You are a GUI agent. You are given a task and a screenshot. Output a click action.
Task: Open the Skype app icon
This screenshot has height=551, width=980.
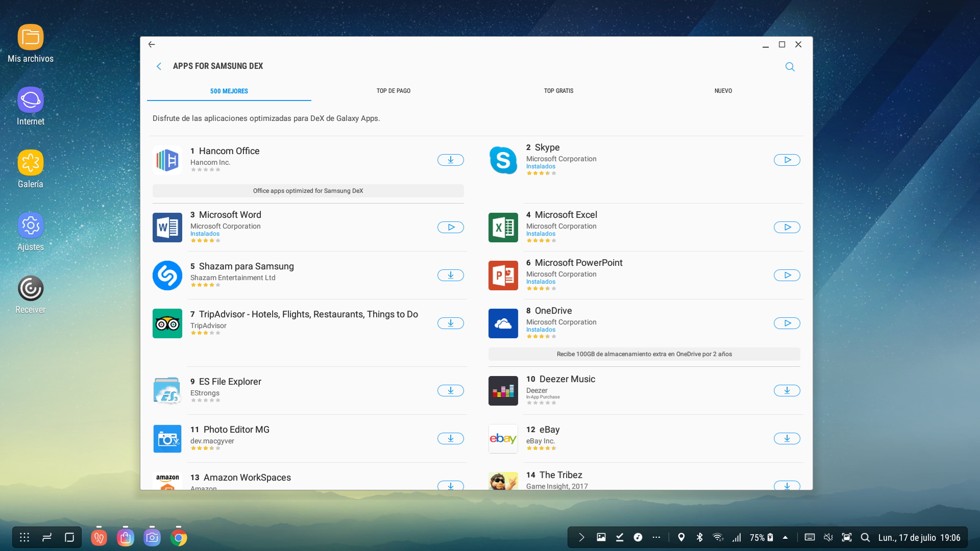[503, 160]
